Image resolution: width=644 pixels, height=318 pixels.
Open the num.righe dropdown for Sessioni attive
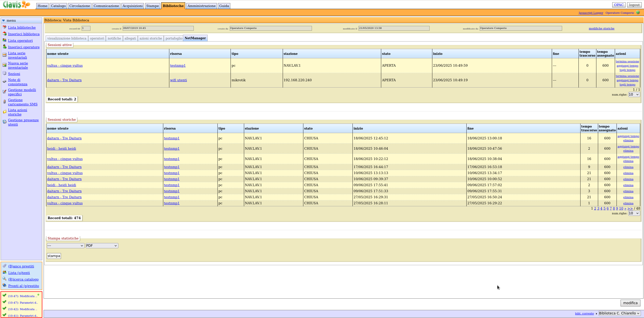point(634,95)
